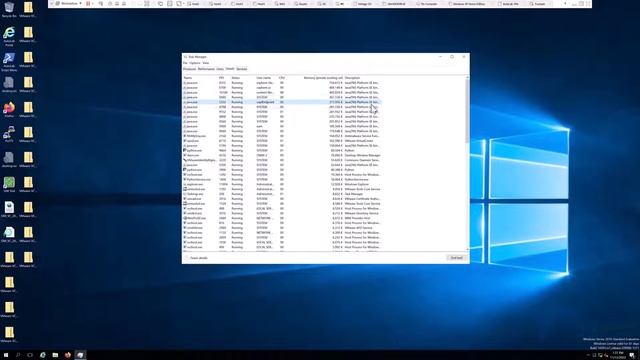
Task: Switch to the Users tab
Action: [x=220, y=69]
